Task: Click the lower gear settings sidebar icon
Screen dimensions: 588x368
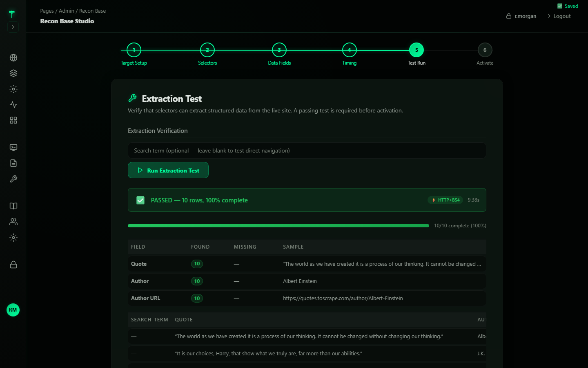Action: point(13,238)
